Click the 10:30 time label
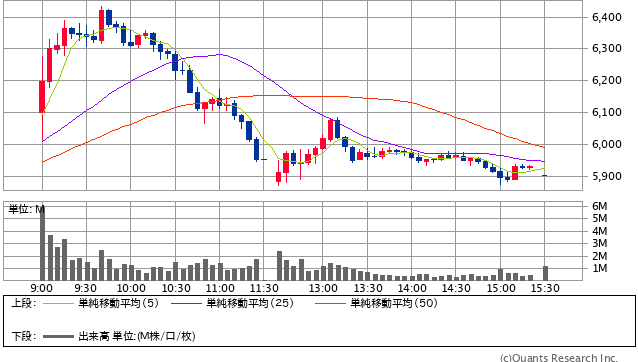Image resolution: width=638 pixels, height=362 pixels. [x=176, y=288]
